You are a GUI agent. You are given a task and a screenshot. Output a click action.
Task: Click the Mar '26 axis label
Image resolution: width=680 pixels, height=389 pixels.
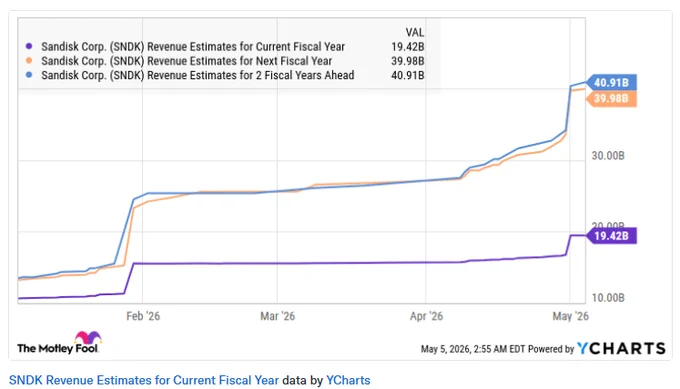click(x=278, y=316)
